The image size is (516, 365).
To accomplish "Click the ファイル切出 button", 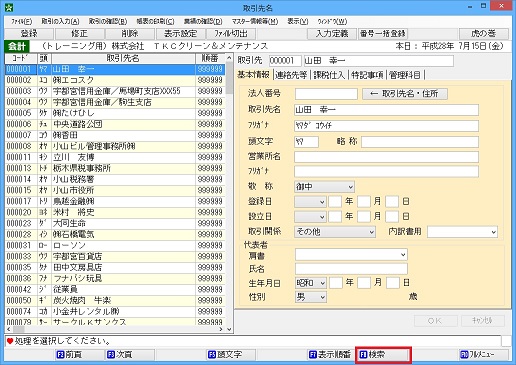I will coord(231,34).
